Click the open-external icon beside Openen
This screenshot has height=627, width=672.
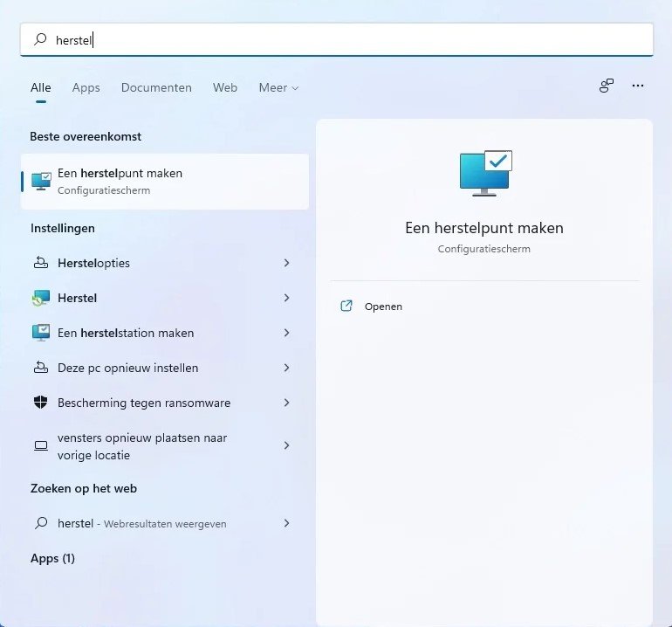point(346,306)
